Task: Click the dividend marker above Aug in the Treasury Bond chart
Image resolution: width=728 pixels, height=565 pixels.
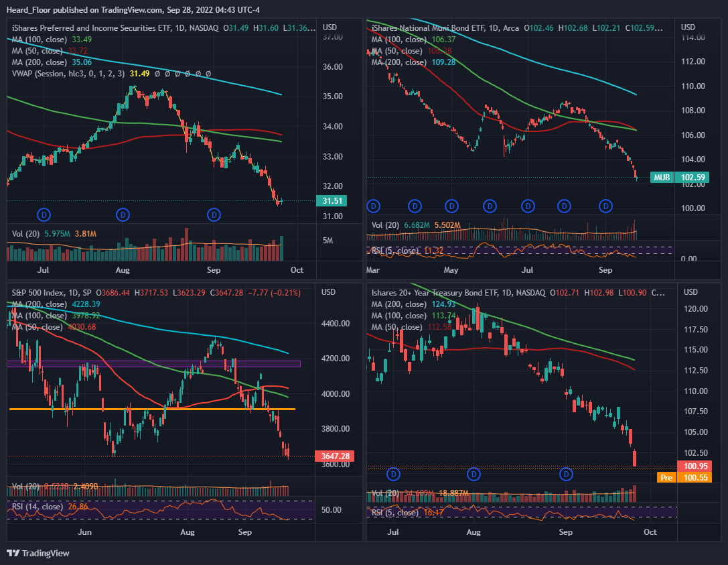Action: pos(474,475)
